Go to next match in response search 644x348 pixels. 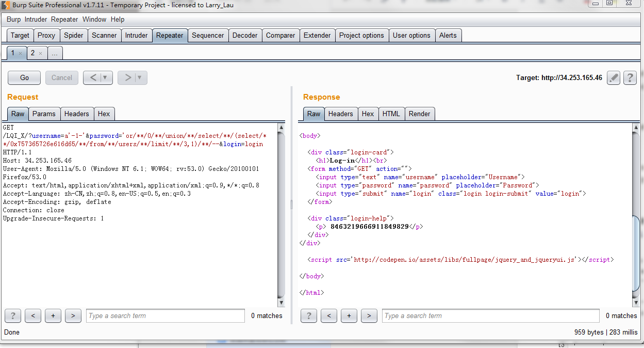click(x=369, y=315)
